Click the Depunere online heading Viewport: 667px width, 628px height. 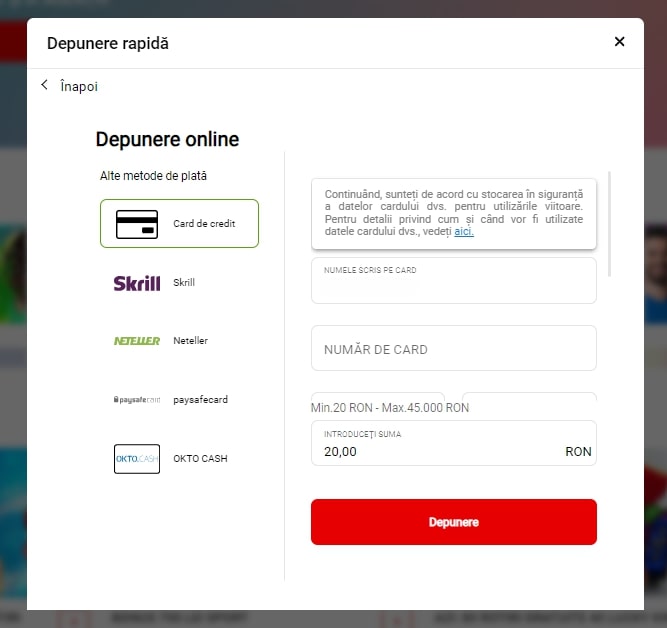[x=167, y=140]
